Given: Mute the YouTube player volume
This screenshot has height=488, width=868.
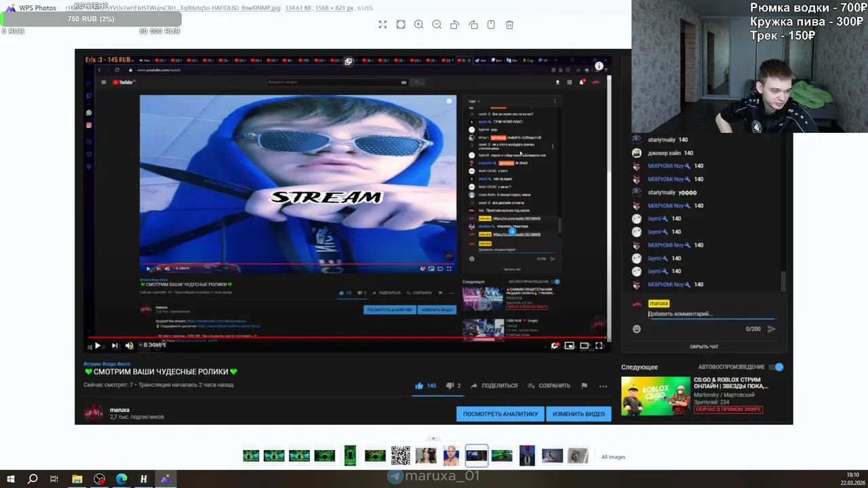Looking at the screenshot, I should pyautogui.click(x=129, y=346).
